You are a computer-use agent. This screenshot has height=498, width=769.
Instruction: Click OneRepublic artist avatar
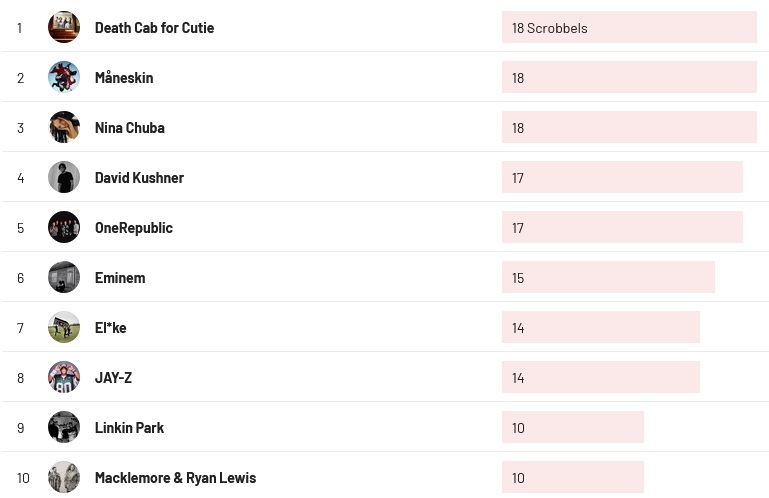(64, 227)
